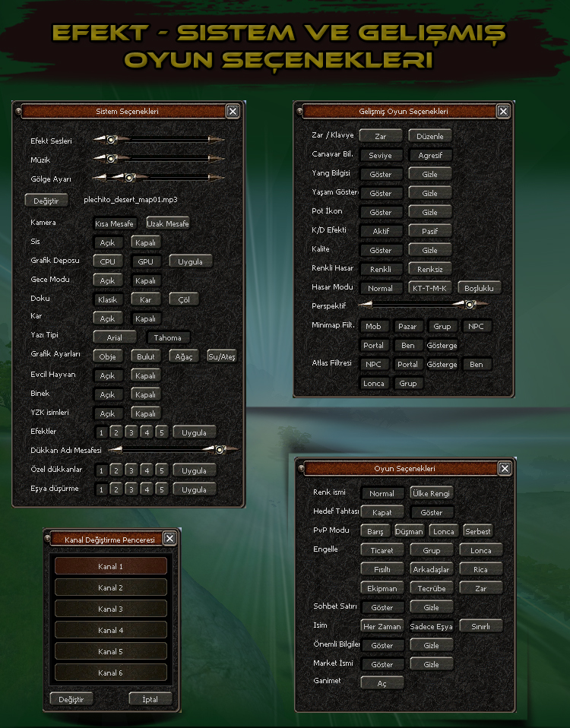Choose the Çöl texture option
This screenshot has width=570, height=728.
[183, 299]
